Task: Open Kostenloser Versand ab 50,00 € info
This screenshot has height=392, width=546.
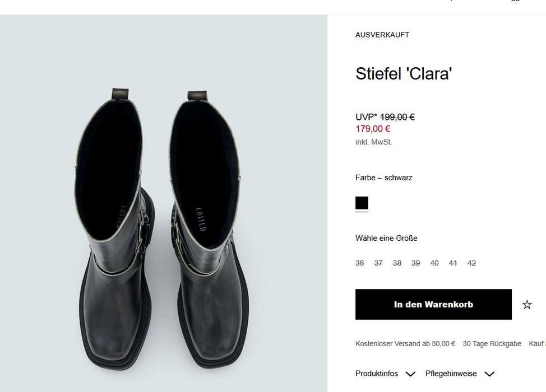Action: pos(405,344)
